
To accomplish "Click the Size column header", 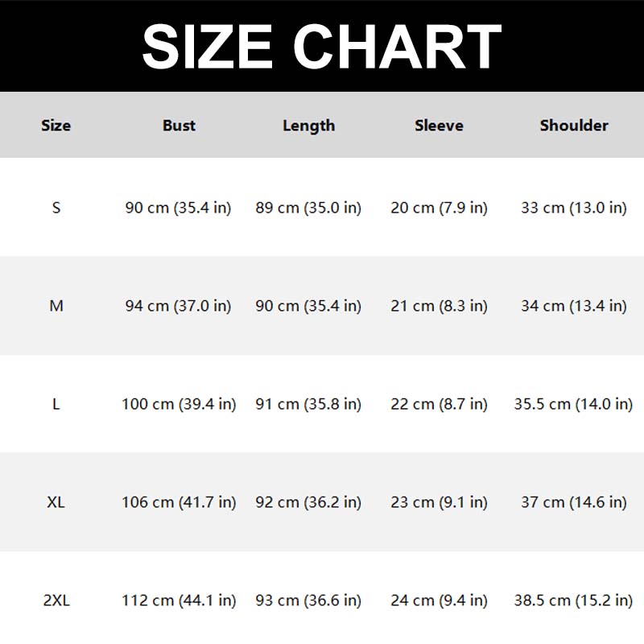I will tap(56, 126).
